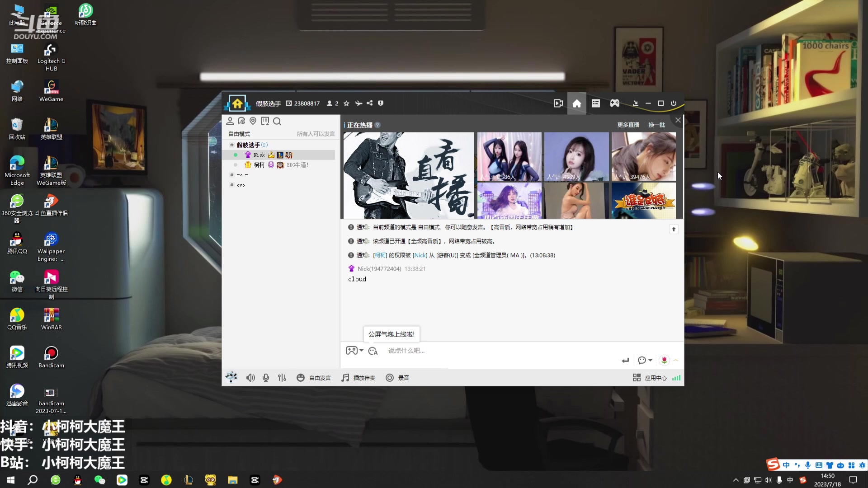
Task: Click the locate-me pin icon
Action: (253, 121)
